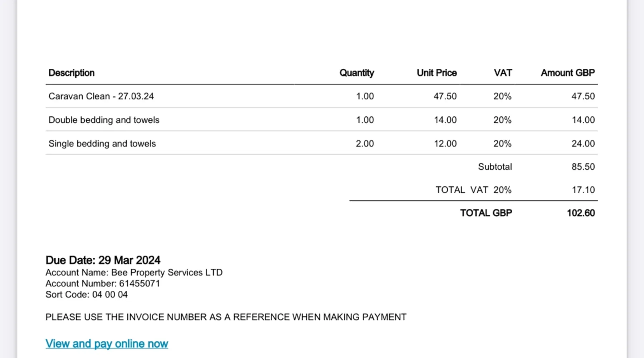Image resolution: width=644 pixels, height=358 pixels.
Task: Select the Account Name: Bee Property Services line
Action: tap(134, 272)
